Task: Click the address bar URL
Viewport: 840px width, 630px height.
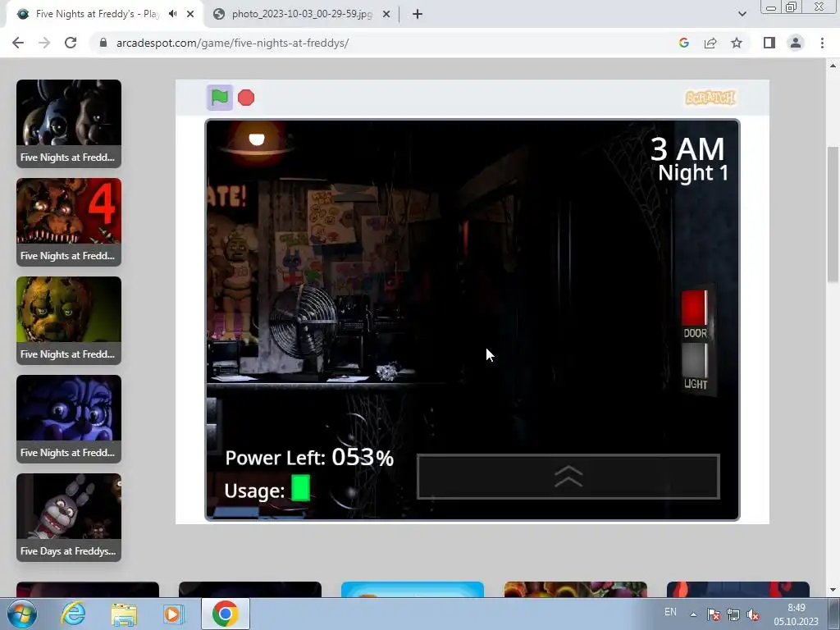Action: [232, 43]
